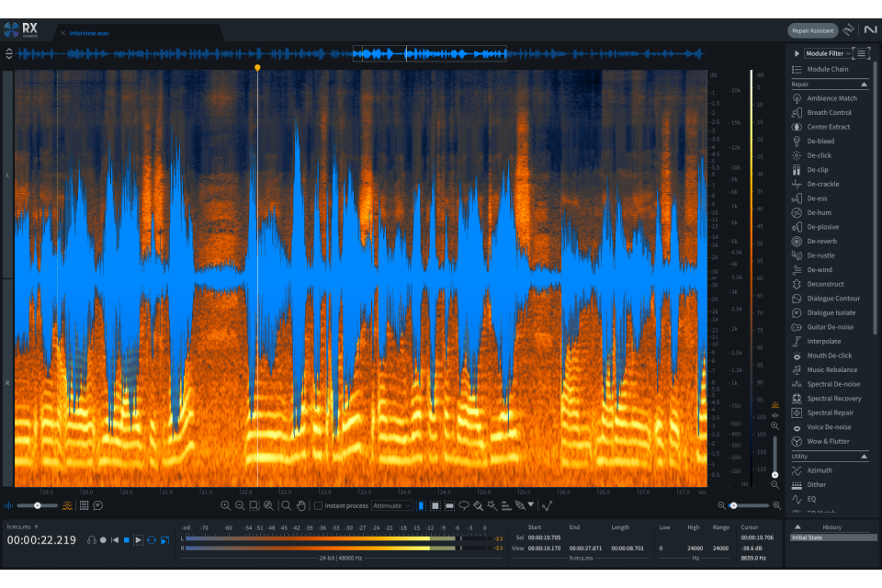Select the Lasso selection tool
Image resolution: width=882 pixels, height=588 pixels.
tap(464, 505)
